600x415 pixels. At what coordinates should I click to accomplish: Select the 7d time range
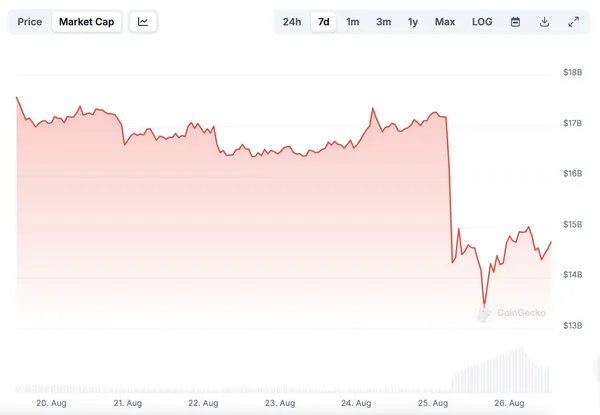coord(323,21)
